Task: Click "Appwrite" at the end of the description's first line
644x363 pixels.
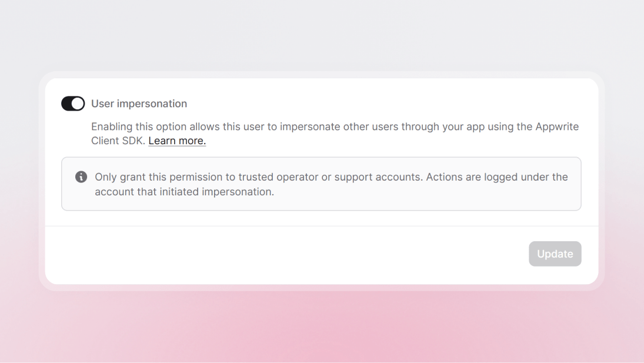Action: [556, 126]
